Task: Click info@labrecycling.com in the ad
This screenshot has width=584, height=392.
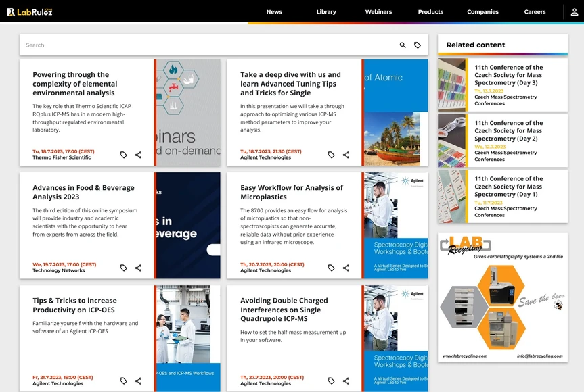Action: point(540,356)
